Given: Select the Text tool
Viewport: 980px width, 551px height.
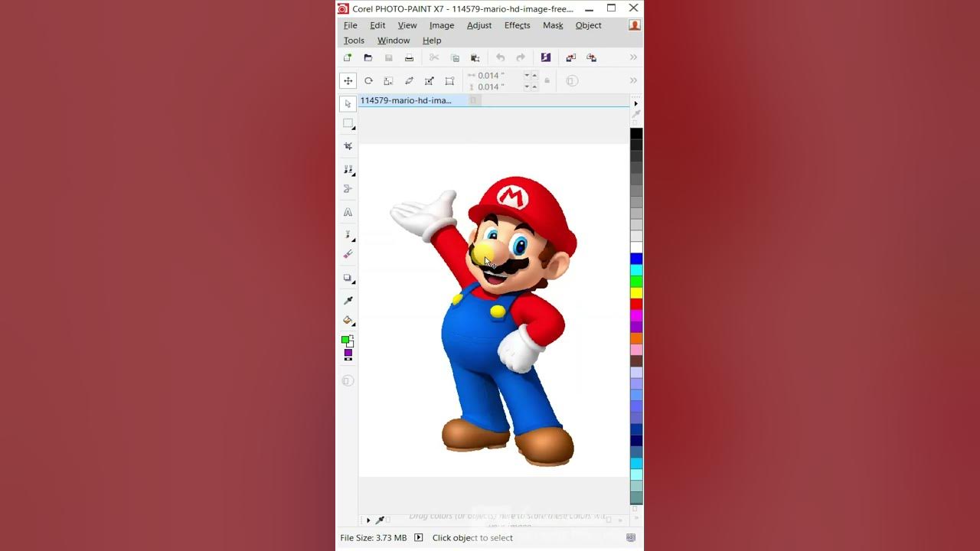Looking at the screenshot, I should (x=348, y=212).
